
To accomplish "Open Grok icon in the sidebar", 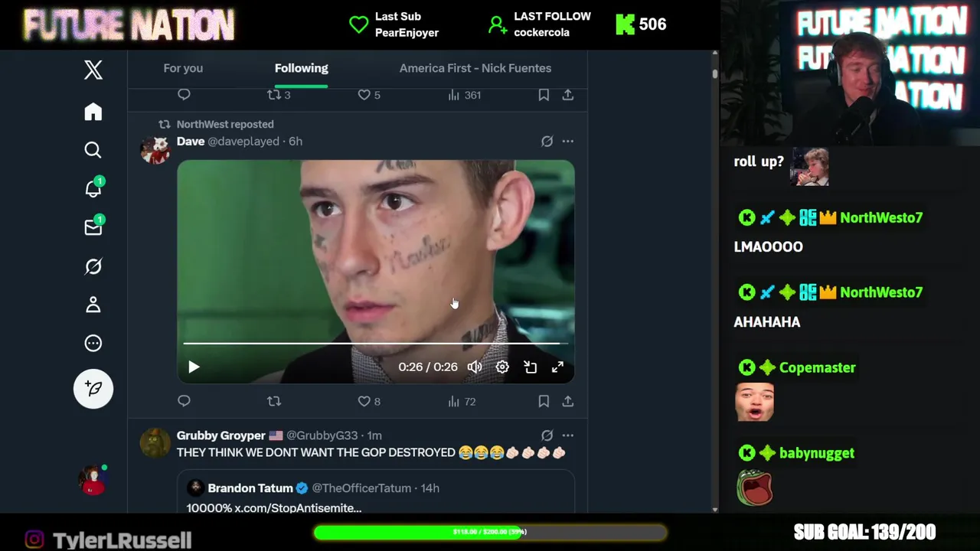I will point(93,266).
